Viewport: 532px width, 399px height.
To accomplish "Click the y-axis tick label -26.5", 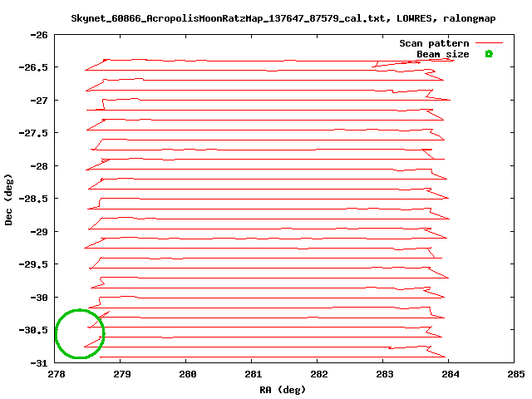I will click(x=33, y=67).
